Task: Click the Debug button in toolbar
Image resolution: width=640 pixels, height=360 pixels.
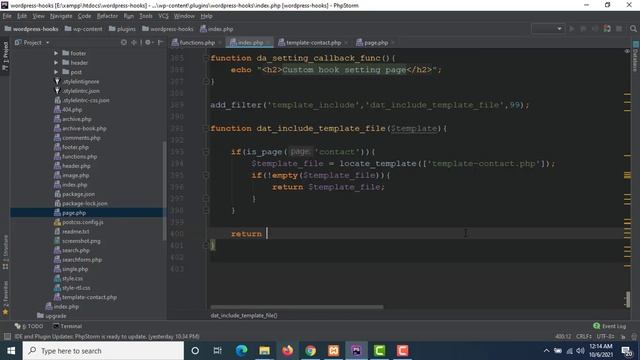Action: coord(583,29)
